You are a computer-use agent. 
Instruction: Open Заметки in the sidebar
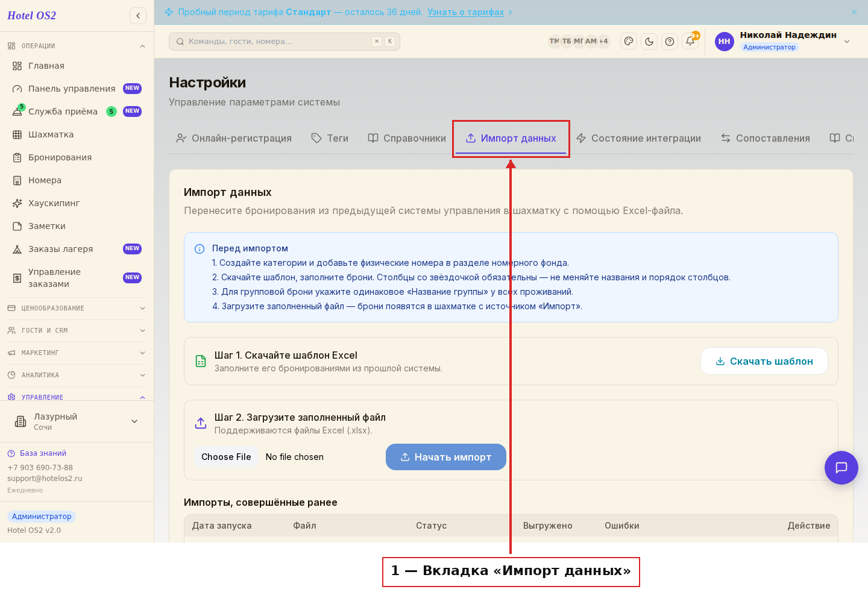click(77, 226)
